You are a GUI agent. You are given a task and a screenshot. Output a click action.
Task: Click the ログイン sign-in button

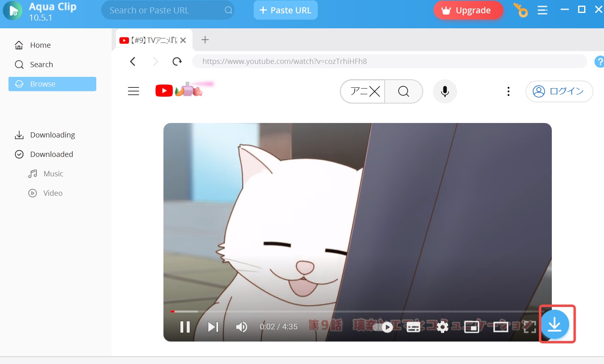[x=559, y=91]
